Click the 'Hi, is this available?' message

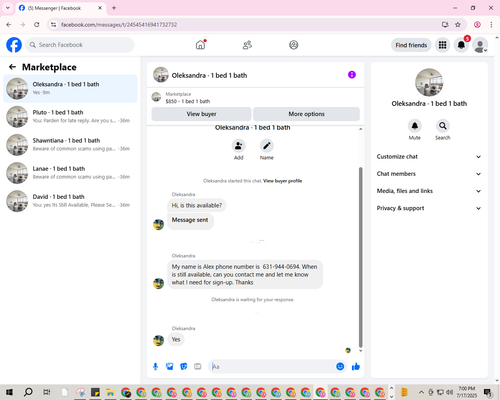coord(197,205)
